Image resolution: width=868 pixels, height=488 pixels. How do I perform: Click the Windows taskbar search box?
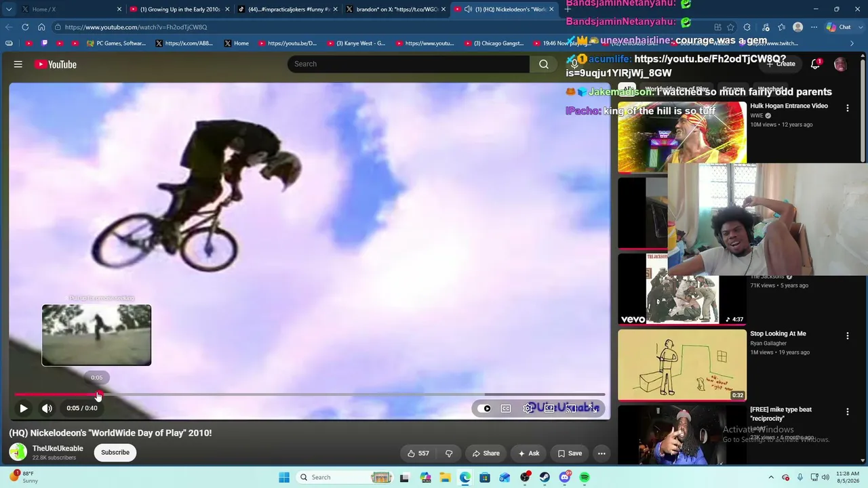pos(345,477)
